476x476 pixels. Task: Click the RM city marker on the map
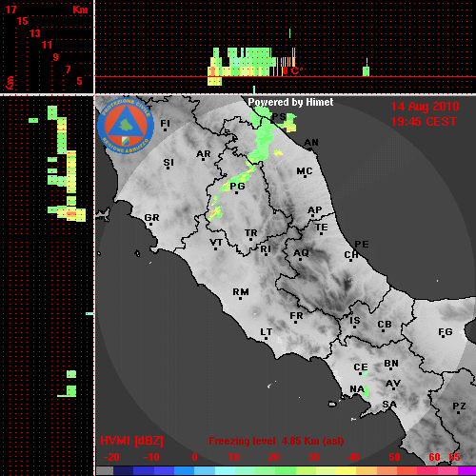click(241, 293)
